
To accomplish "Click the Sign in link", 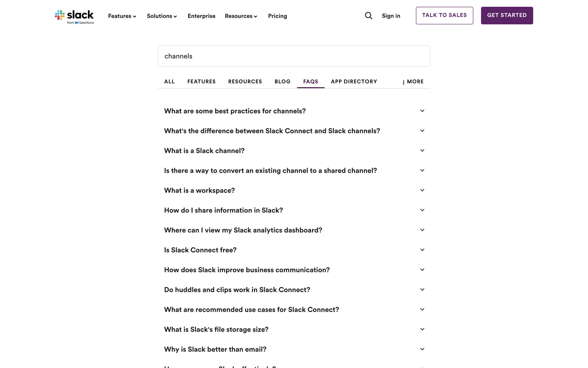I will [391, 16].
